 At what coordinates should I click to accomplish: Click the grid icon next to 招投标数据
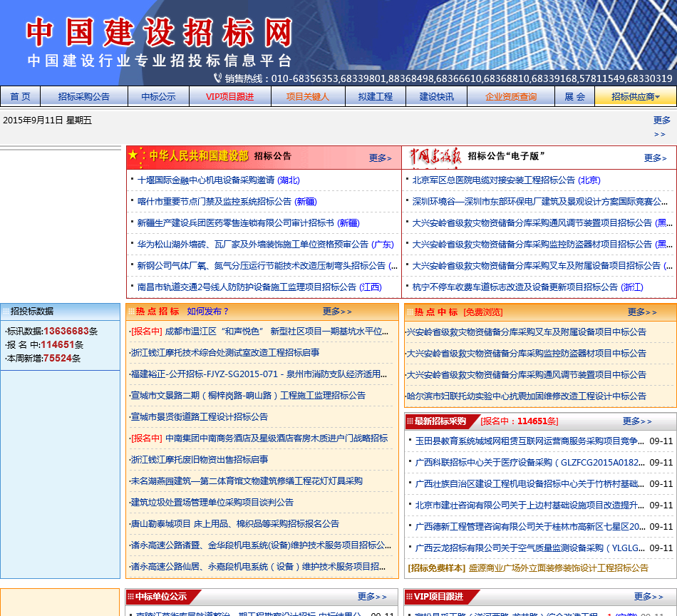[5, 311]
